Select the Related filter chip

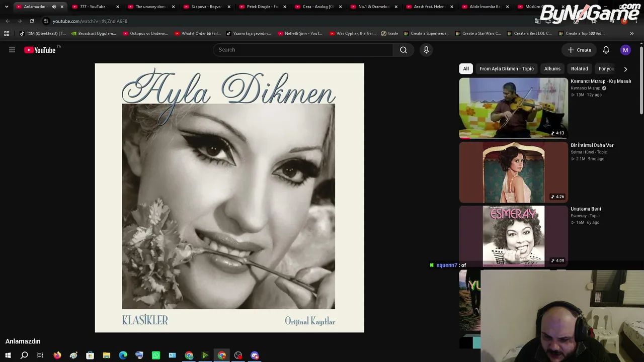(x=580, y=69)
